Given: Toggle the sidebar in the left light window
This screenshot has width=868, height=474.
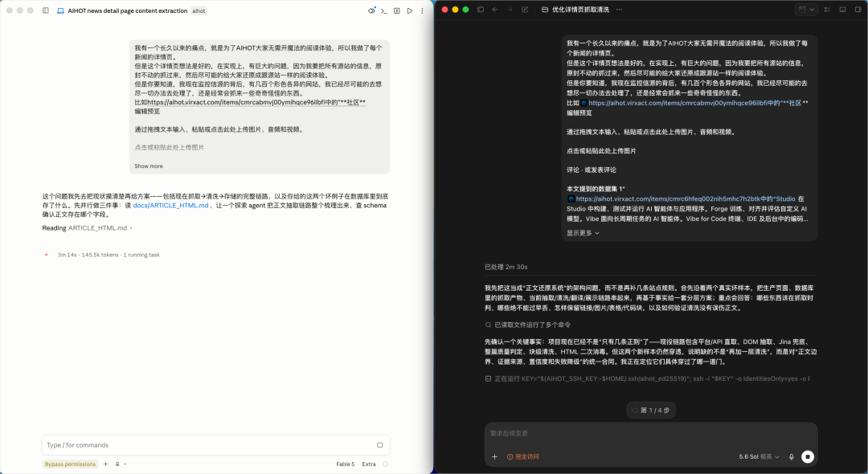Looking at the screenshot, I should (45, 10).
